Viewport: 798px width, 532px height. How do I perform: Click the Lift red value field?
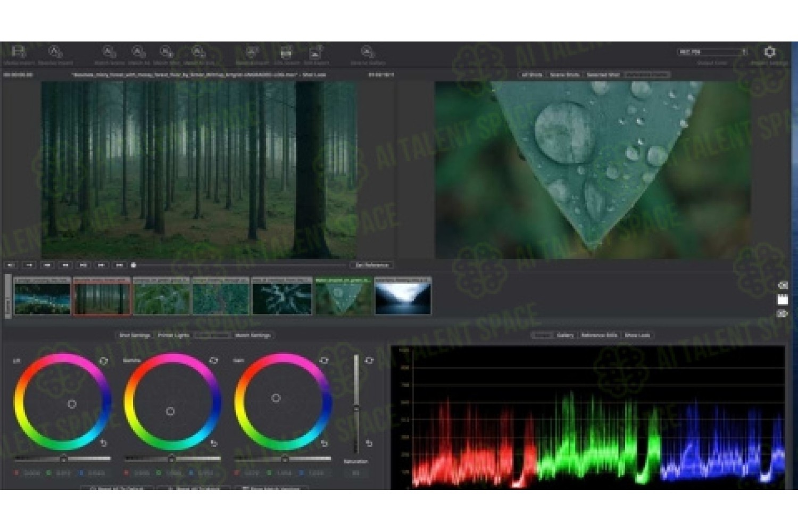(x=31, y=472)
